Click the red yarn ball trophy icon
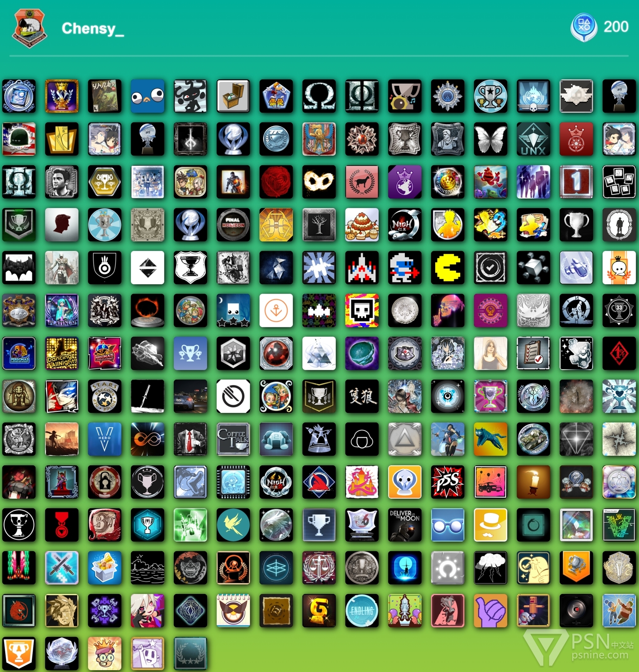 pos(276,182)
